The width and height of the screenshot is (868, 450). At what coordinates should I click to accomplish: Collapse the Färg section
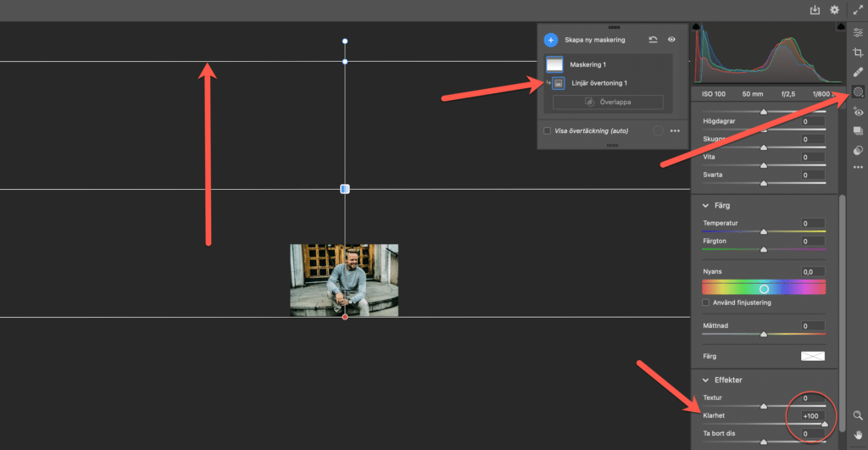pyautogui.click(x=705, y=205)
